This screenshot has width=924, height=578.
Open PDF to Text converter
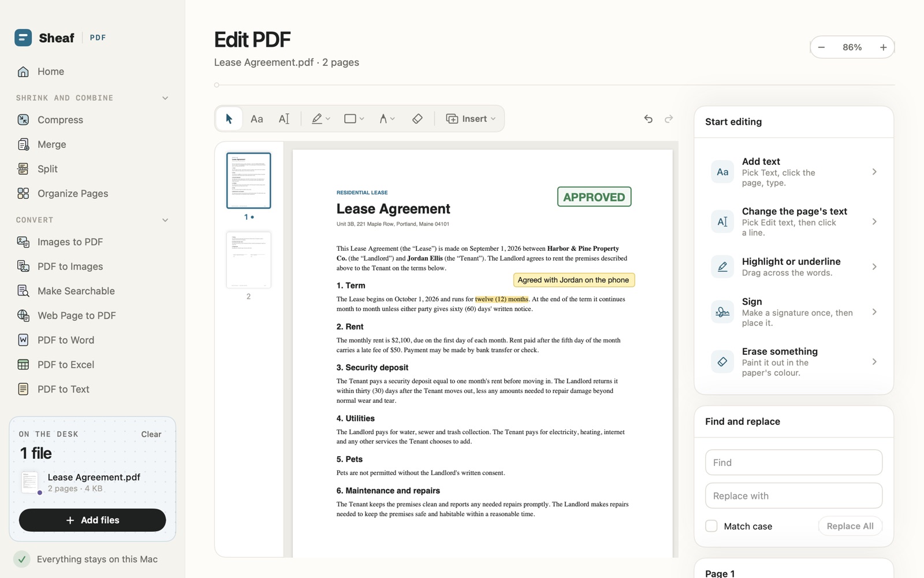click(92, 389)
